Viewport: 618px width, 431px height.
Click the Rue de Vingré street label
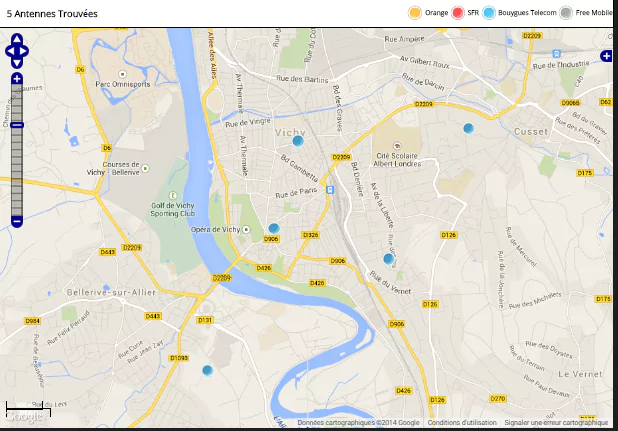[248, 123]
